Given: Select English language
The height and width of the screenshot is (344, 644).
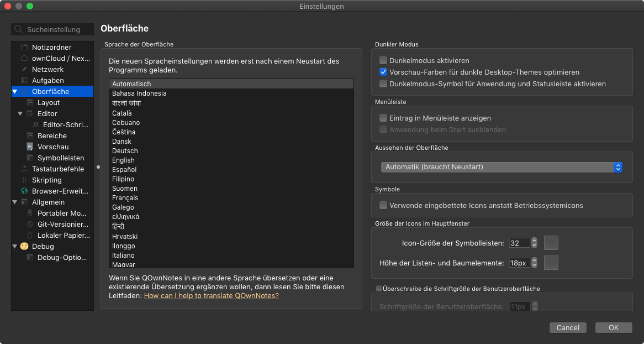Looking at the screenshot, I should point(231,160).
